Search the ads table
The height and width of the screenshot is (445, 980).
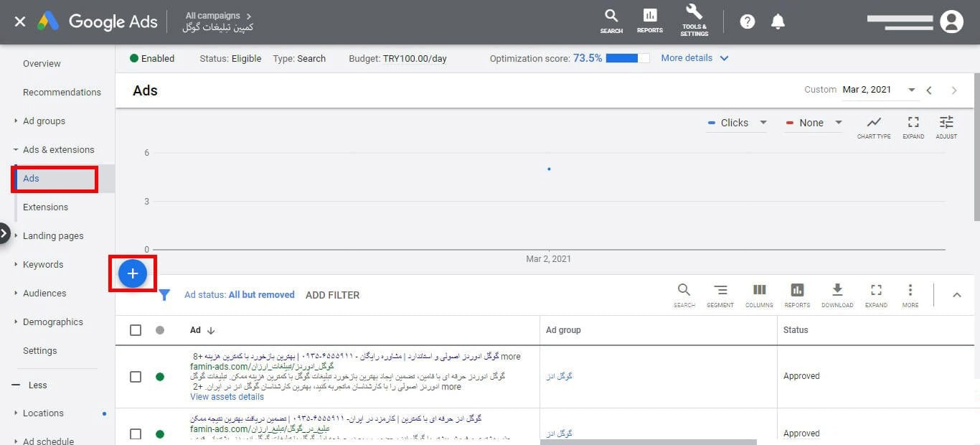point(684,295)
